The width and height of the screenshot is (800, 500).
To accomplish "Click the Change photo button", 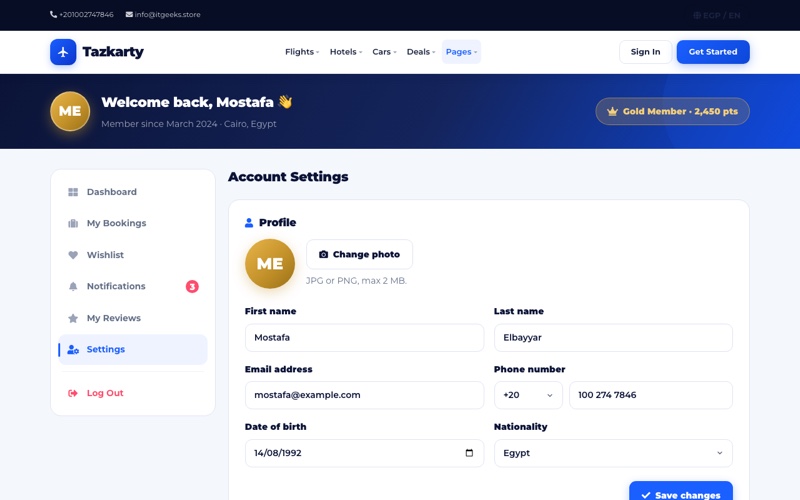I will click(x=359, y=254).
